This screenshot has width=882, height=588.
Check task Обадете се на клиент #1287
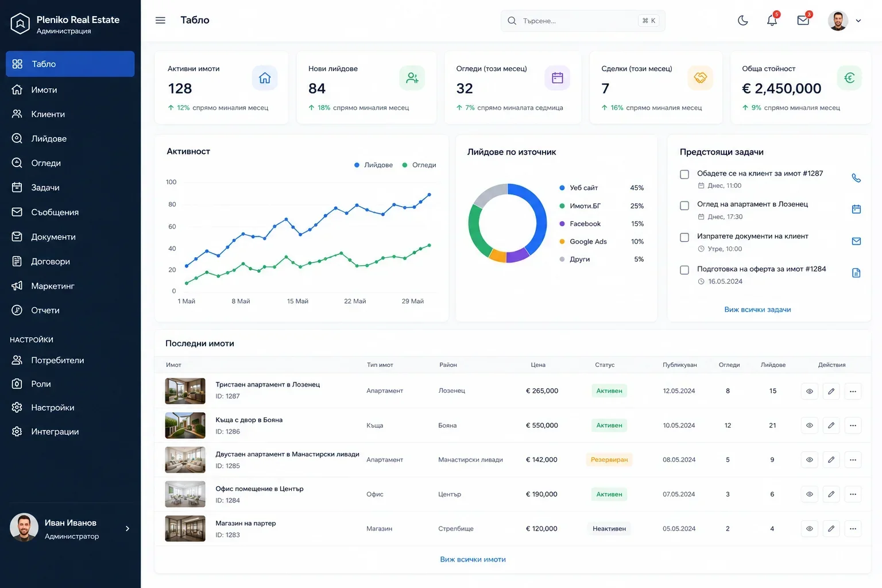[x=684, y=174]
